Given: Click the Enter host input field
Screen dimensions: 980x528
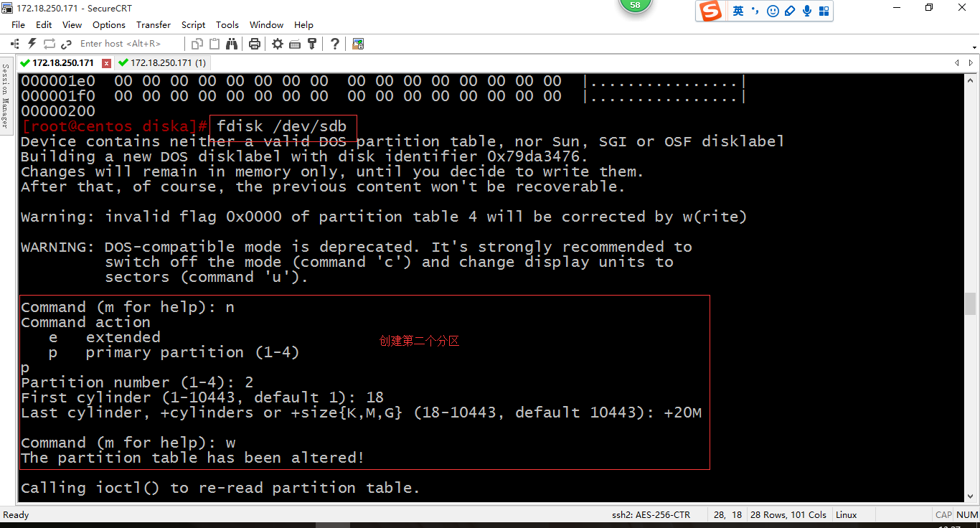Looking at the screenshot, I should pos(129,44).
